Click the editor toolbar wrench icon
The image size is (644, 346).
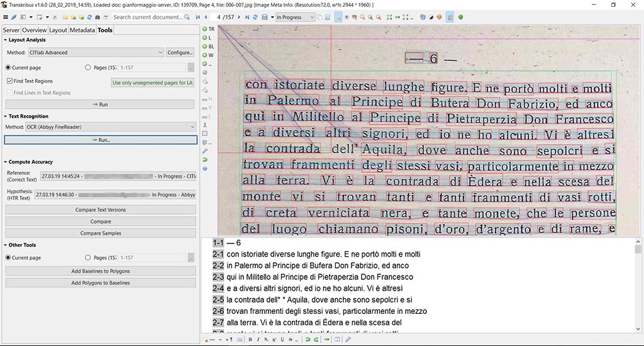click(348, 340)
